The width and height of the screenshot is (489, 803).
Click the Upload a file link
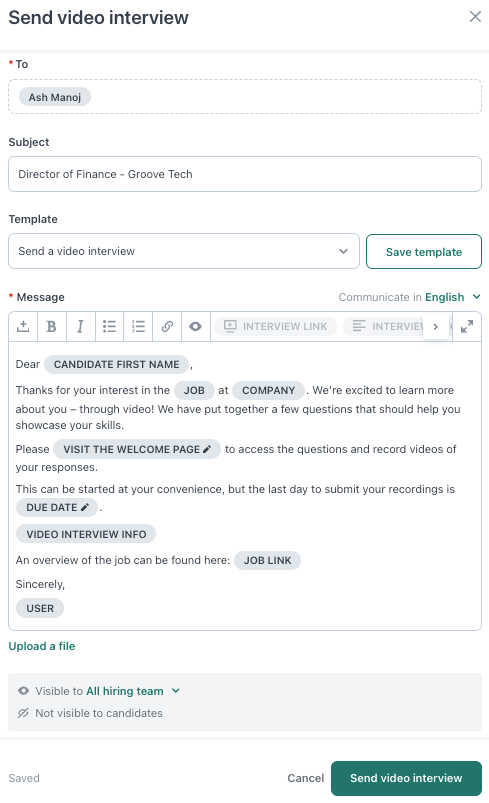click(41, 646)
